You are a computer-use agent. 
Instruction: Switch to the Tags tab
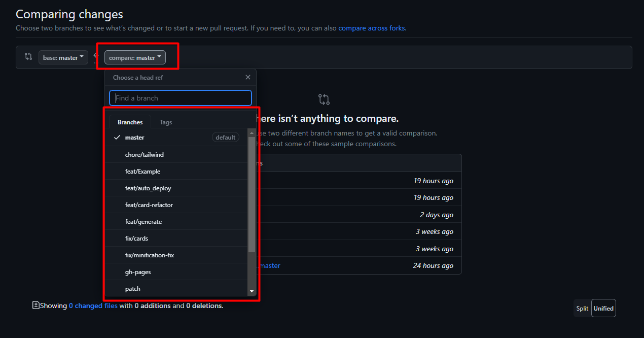click(x=166, y=122)
